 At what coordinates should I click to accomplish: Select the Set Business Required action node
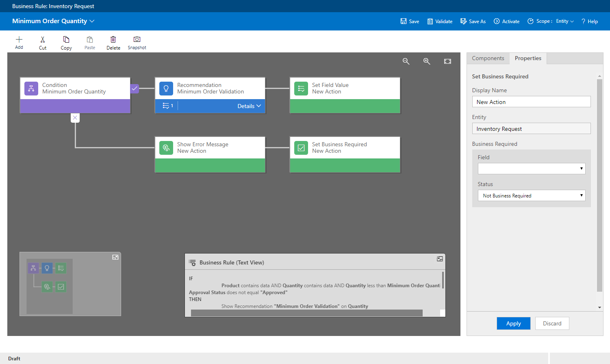coord(345,148)
